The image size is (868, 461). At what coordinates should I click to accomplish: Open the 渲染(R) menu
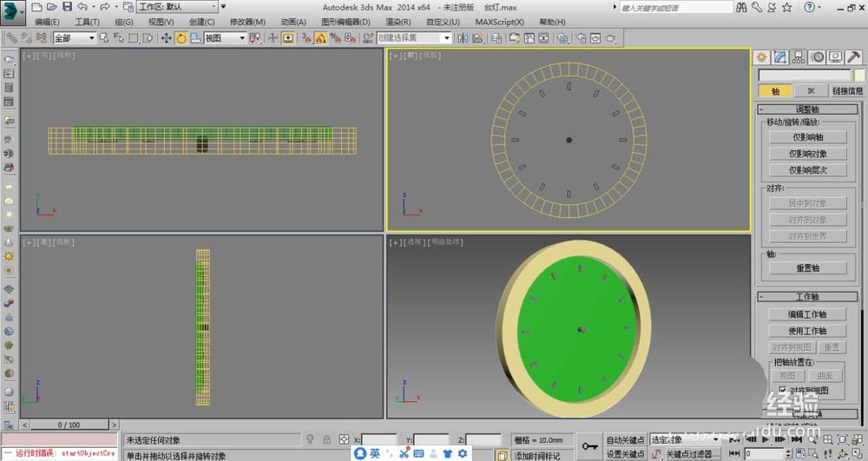pos(398,22)
